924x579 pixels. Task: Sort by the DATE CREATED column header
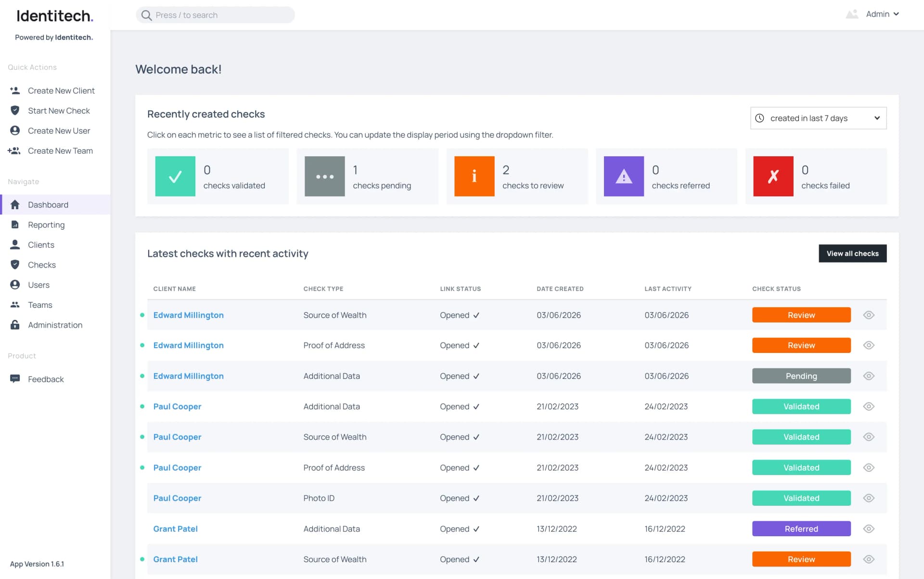point(560,289)
